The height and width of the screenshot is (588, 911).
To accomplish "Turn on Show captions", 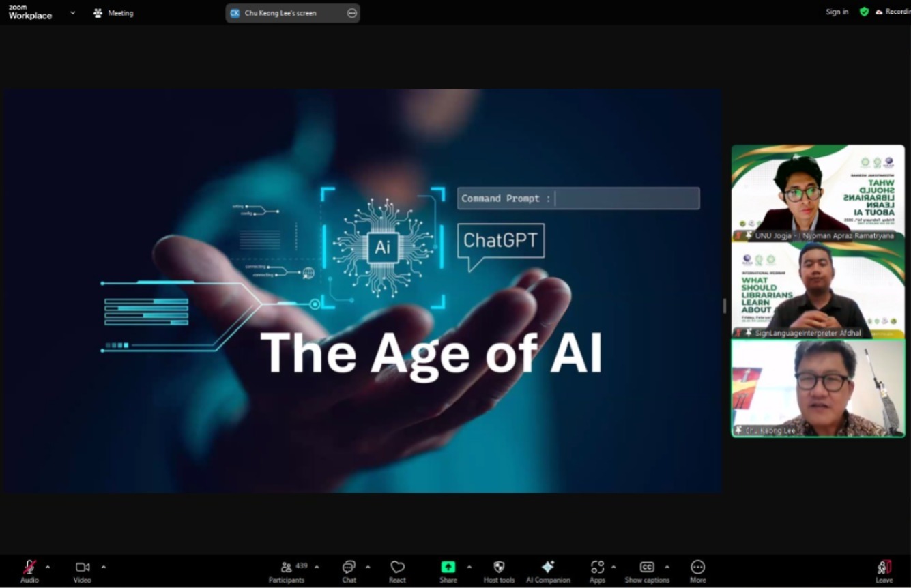I will click(647, 571).
